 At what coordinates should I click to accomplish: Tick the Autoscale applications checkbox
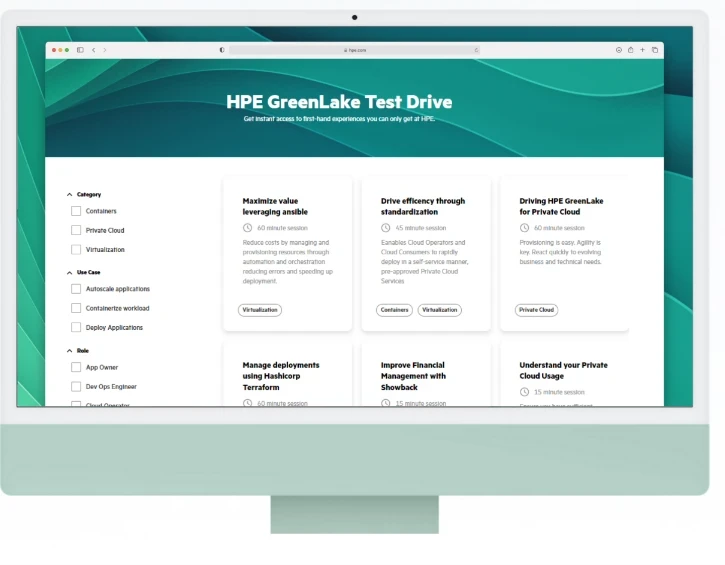point(76,289)
